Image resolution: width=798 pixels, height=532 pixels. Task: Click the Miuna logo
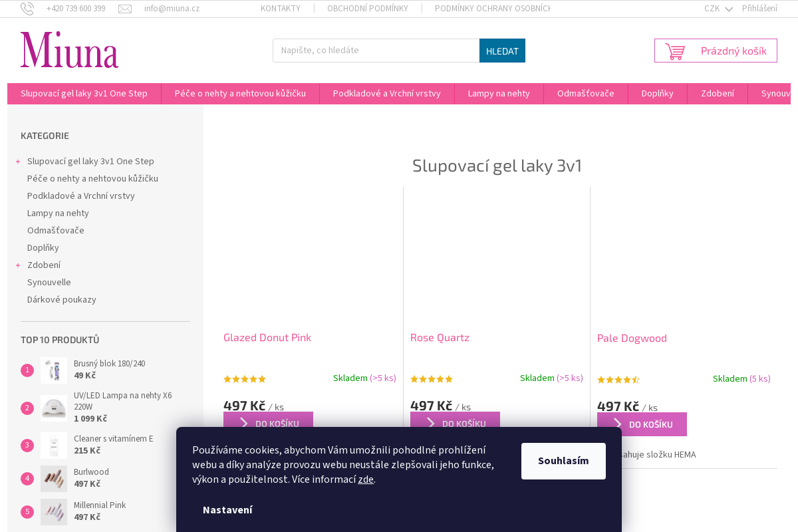[69, 50]
